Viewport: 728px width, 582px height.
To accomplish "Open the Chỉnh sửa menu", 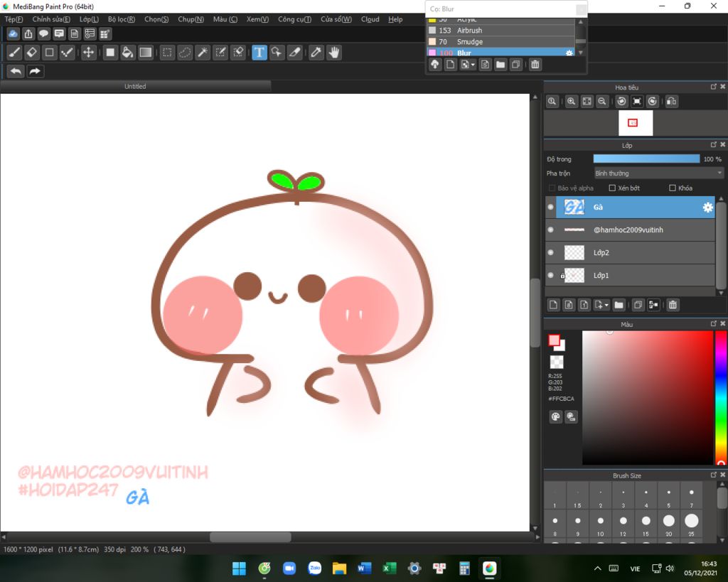I will pyautogui.click(x=51, y=19).
